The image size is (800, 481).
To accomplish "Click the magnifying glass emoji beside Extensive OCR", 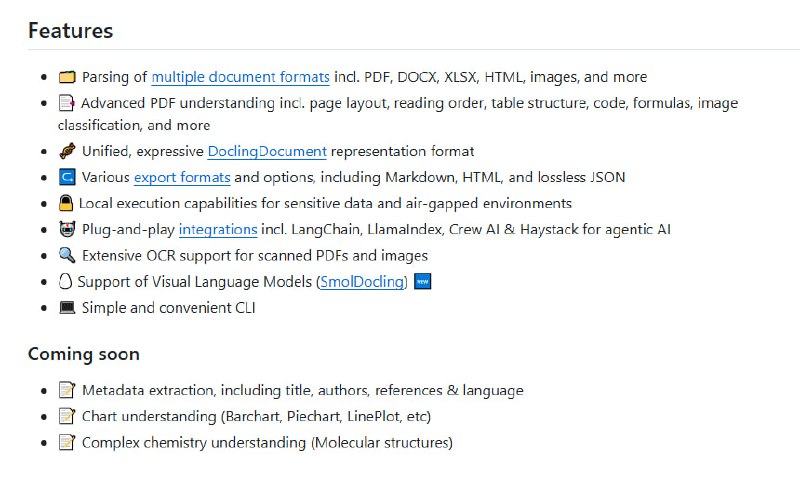I will point(67,255).
